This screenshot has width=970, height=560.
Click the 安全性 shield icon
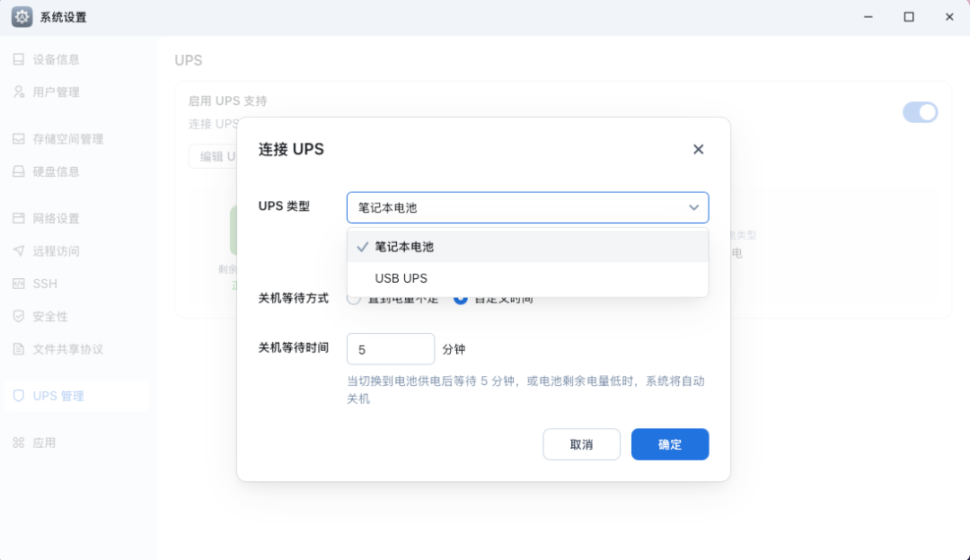[x=19, y=317]
